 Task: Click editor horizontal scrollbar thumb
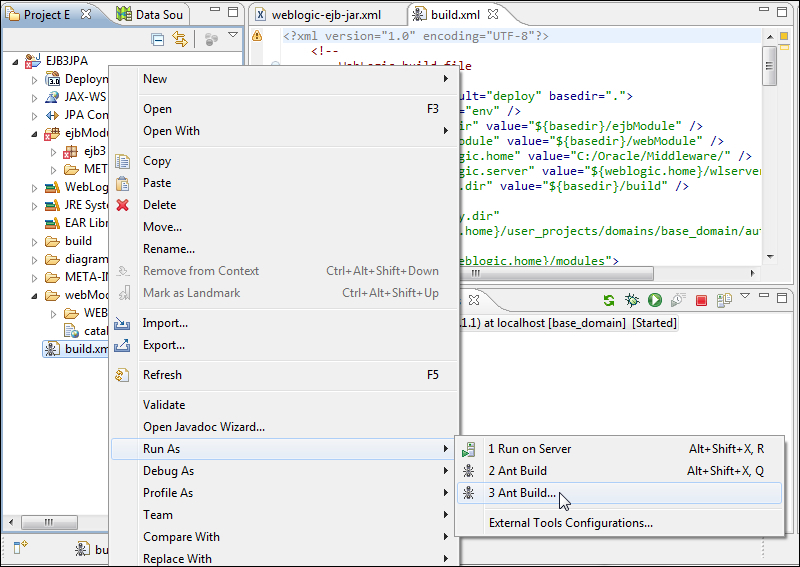point(556,274)
